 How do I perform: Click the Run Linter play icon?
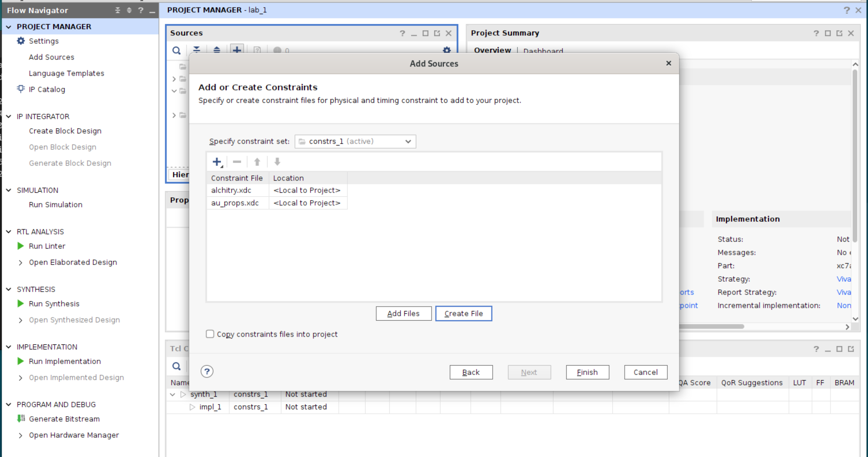(x=21, y=246)
